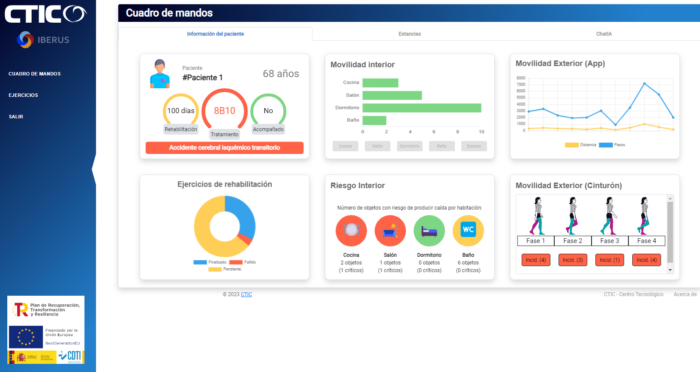
Task: Click the patient avatar icon
Action: tap(159, 74)
